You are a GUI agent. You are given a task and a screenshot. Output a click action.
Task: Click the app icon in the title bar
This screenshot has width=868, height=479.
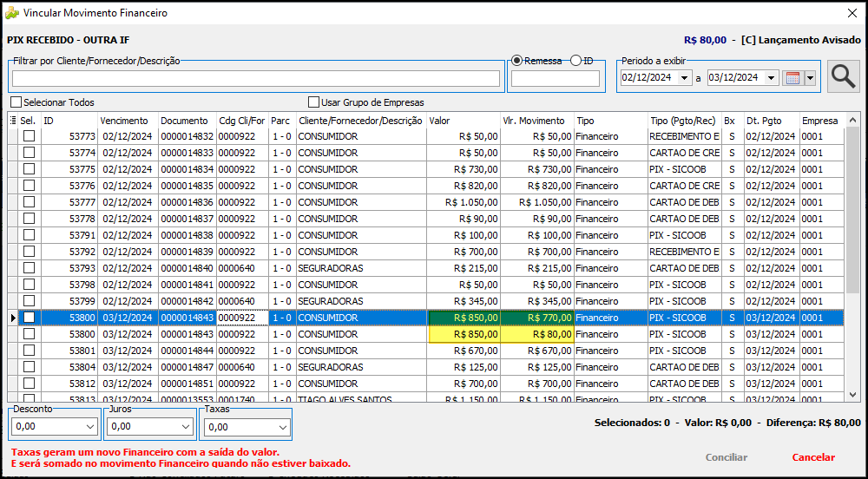(x=11, y=13)
